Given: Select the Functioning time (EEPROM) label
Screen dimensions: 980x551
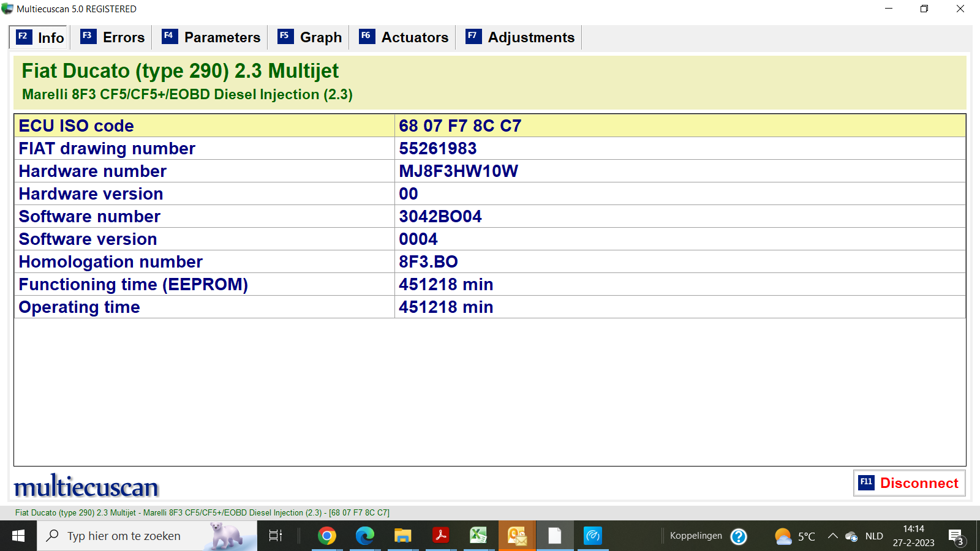Looking at the screenshot, I should 134,284.
